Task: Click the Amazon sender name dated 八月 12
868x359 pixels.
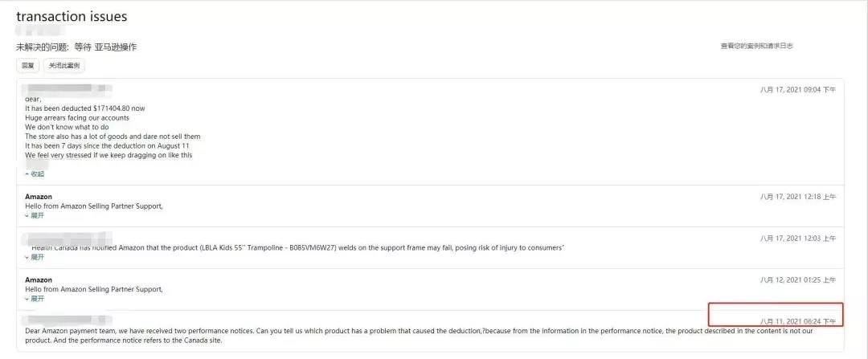Action: (x=39, y=279)
